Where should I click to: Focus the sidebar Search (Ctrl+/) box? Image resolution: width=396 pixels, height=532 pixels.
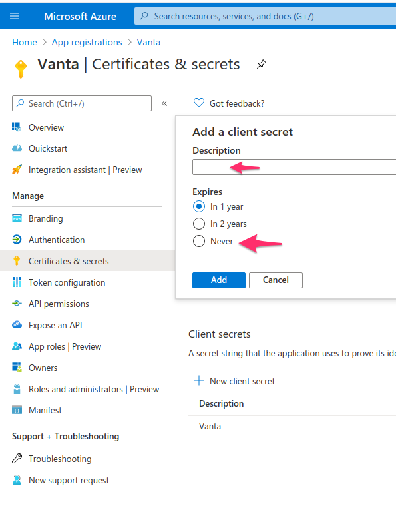[x=82, y=103]
